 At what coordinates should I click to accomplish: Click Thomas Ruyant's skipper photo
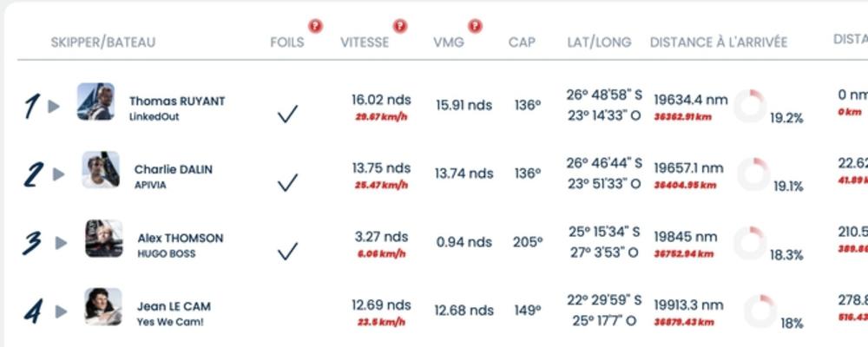[95, 101]
